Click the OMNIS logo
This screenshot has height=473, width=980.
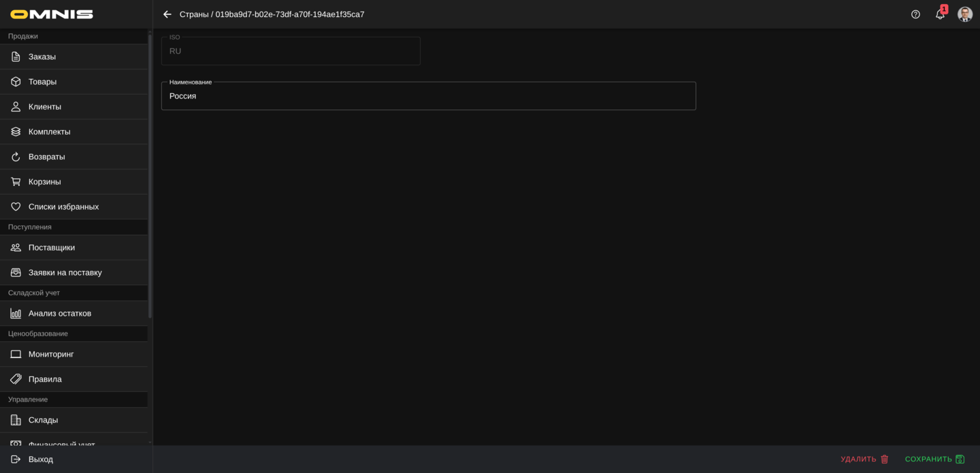(x=52, y=14)
